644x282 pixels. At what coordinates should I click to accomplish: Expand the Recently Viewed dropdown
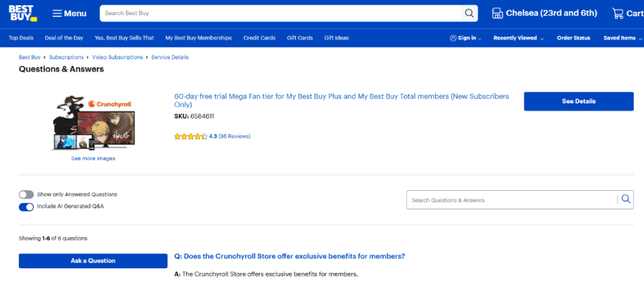pyautogui.click(x=518, y=38)
